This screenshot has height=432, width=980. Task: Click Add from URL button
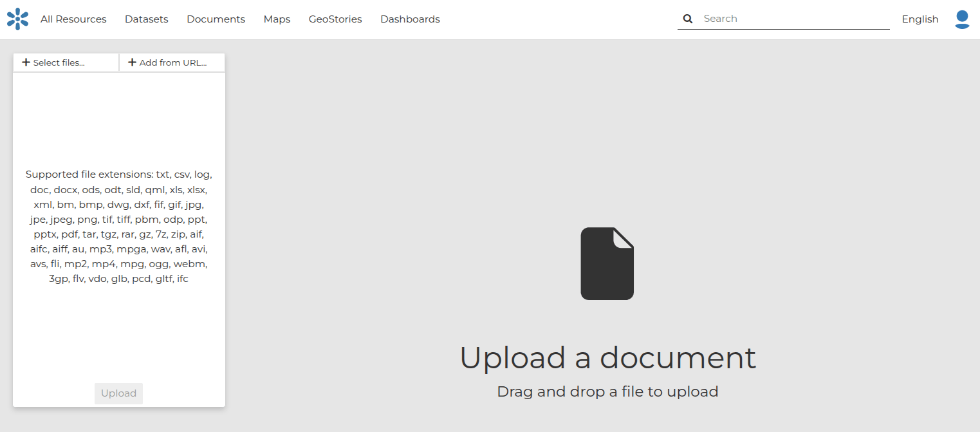click(172, 62)
